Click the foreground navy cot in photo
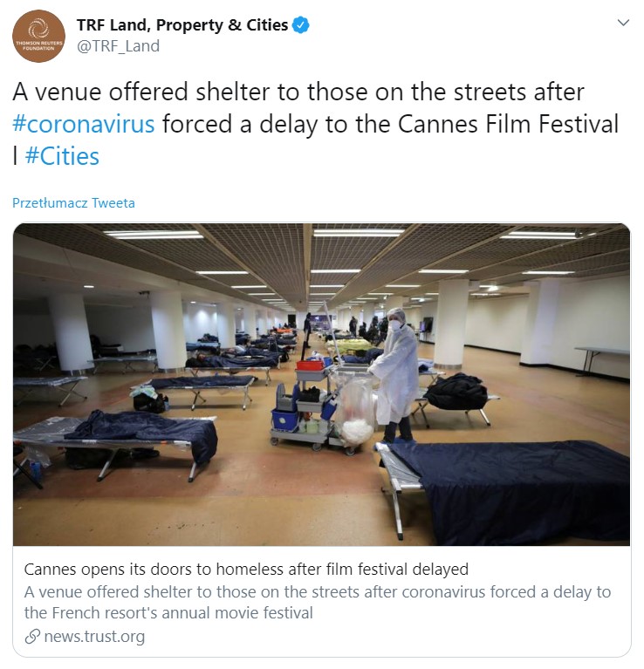 point(504,492)
